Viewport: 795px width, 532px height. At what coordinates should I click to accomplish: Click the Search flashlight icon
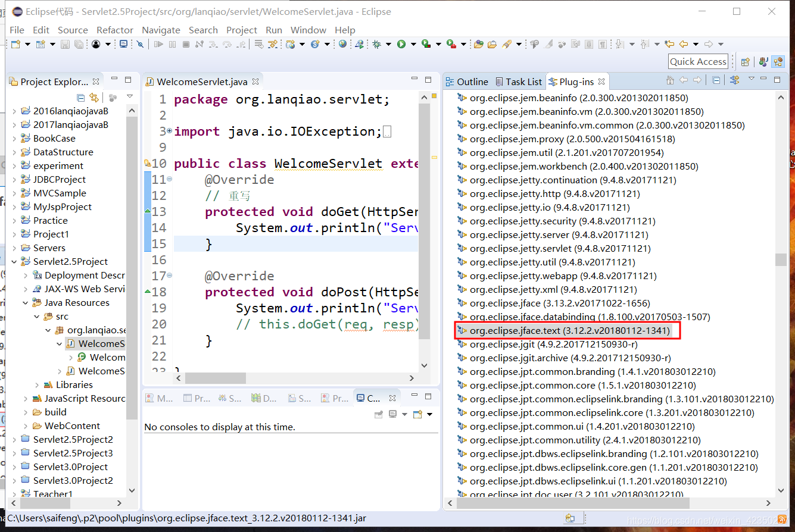tap(506, 44)
